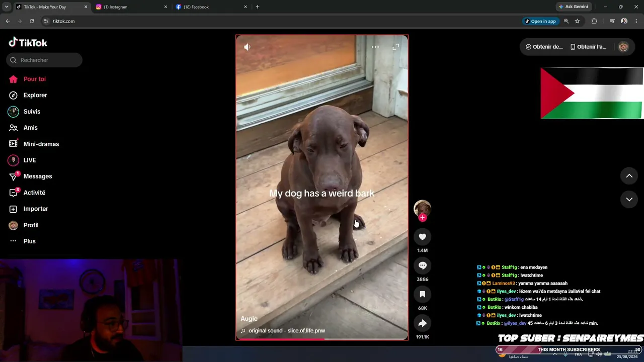Screen dimensions: 644x362
Task: Go back with the browser back arrow
Action: tap(8, 21)
